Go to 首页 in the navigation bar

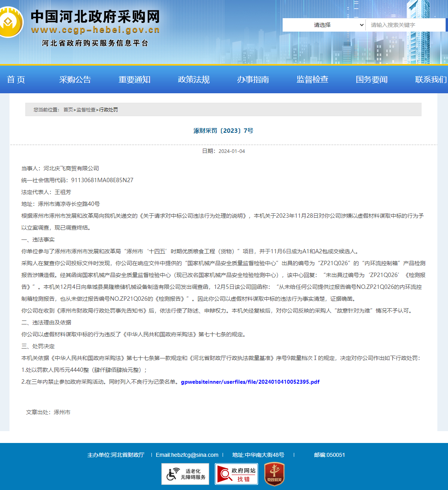pyautogui.click(x=16, y=79)
